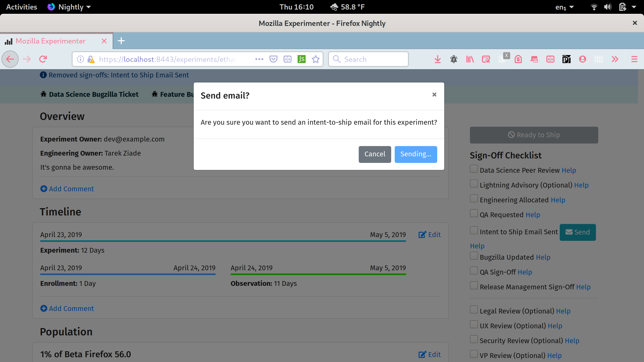Open Help link for Security Review (Optional)
This screenshot has height=362, width=644.
click(572, 341)
